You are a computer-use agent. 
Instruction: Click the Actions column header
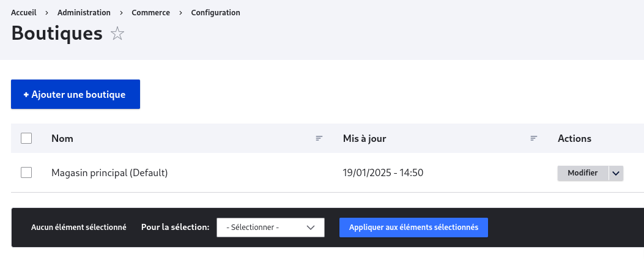point(574,138)
